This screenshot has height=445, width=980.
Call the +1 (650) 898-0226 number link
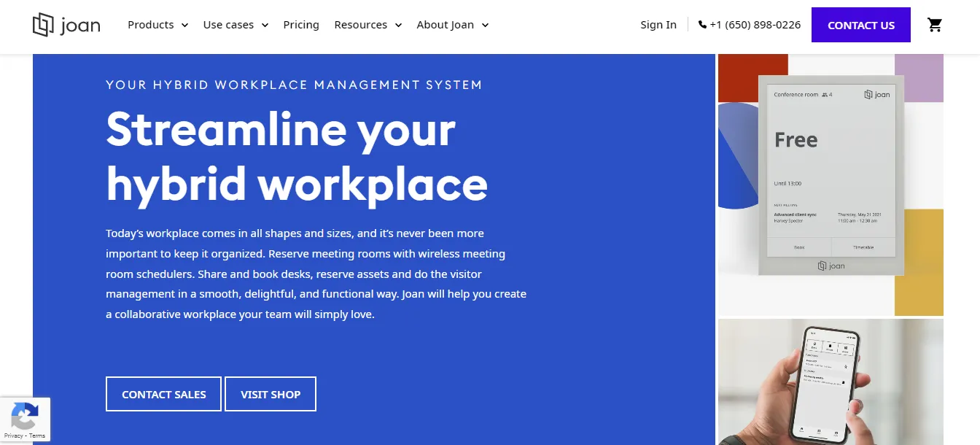[x=755, y=25]
